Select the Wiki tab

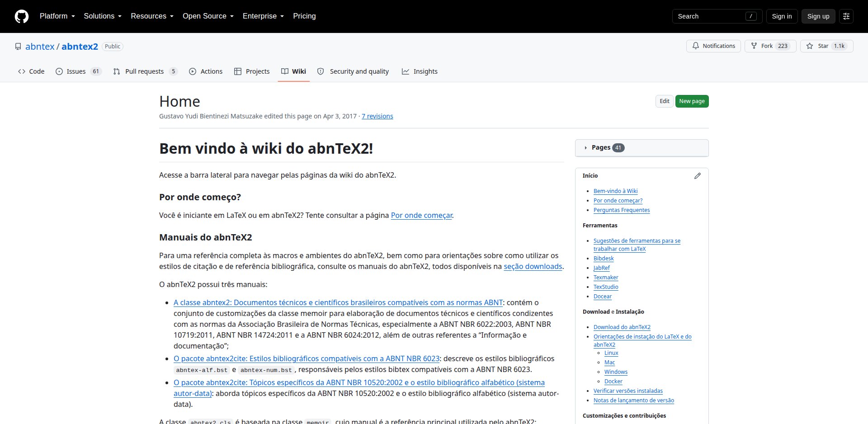click(x=294, y=71)
